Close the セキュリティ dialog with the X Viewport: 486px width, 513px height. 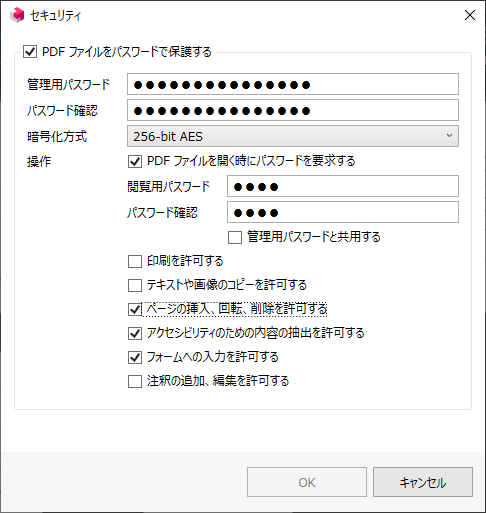coord(470,15)
